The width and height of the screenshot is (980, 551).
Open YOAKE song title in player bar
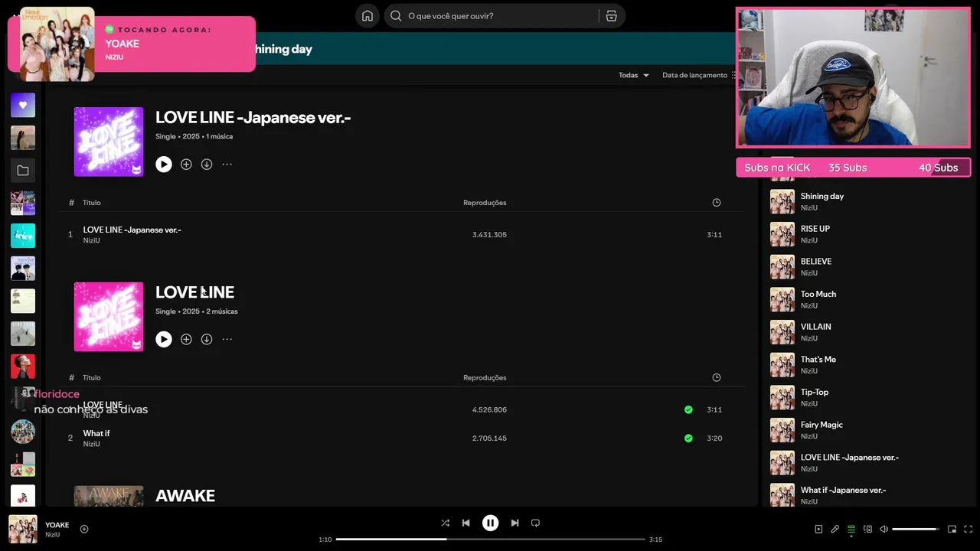tap(57, 525)
